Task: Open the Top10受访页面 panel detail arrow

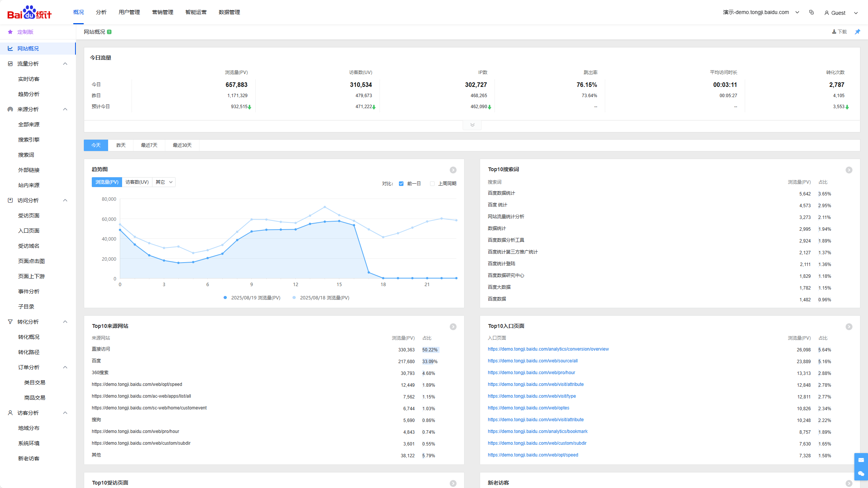Action: 453,483
